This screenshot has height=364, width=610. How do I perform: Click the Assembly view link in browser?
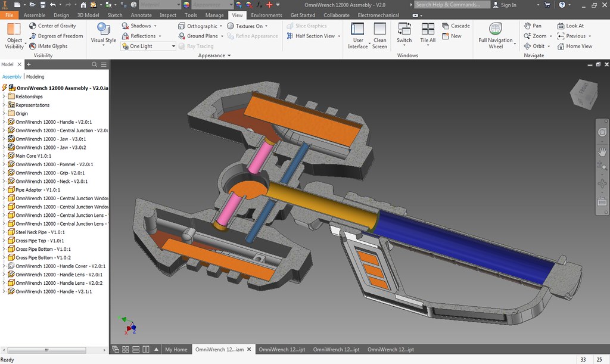coord(12,77)
